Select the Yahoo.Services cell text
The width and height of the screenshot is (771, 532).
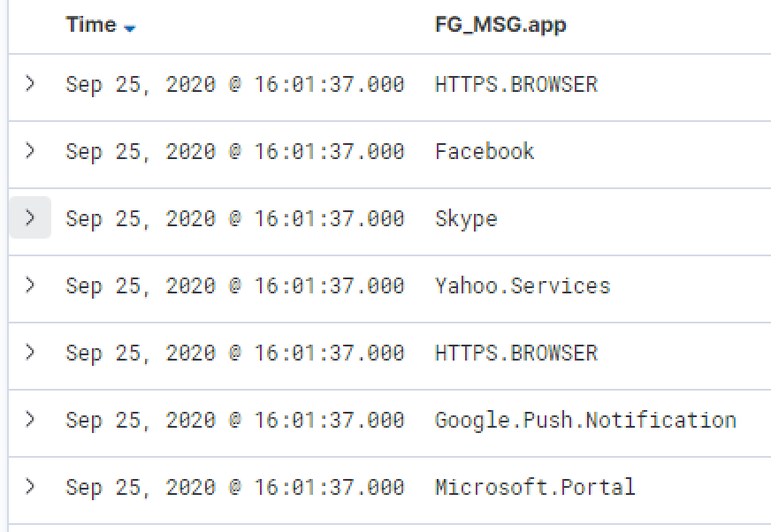[x=523, y=285]
